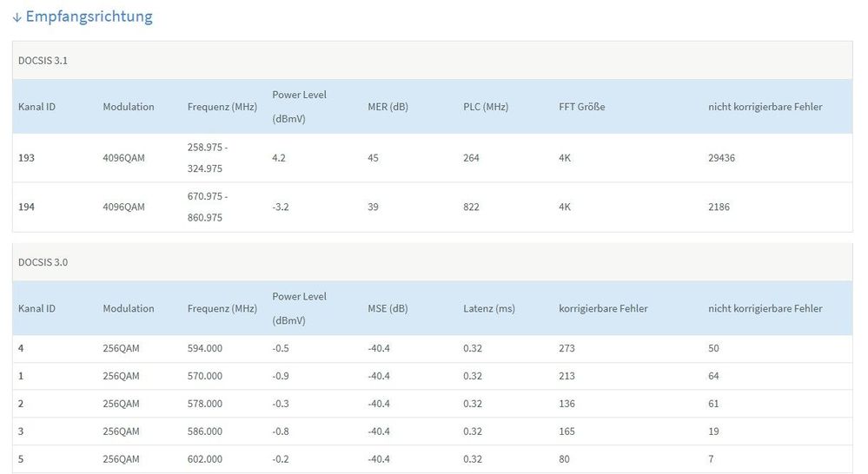Select the frequency value 594.000

coord(205,348)
